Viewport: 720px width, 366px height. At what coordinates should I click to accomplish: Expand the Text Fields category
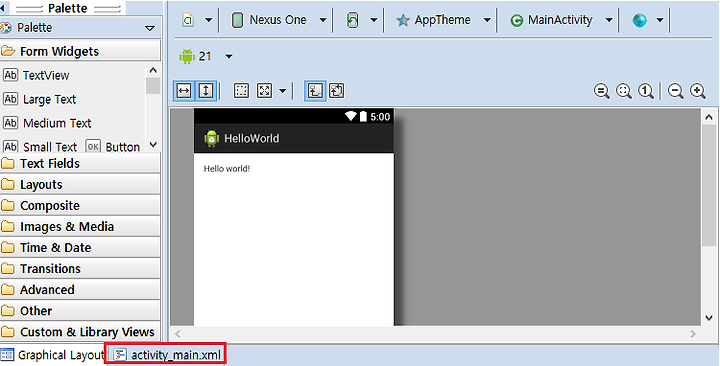tap(80, 163)
